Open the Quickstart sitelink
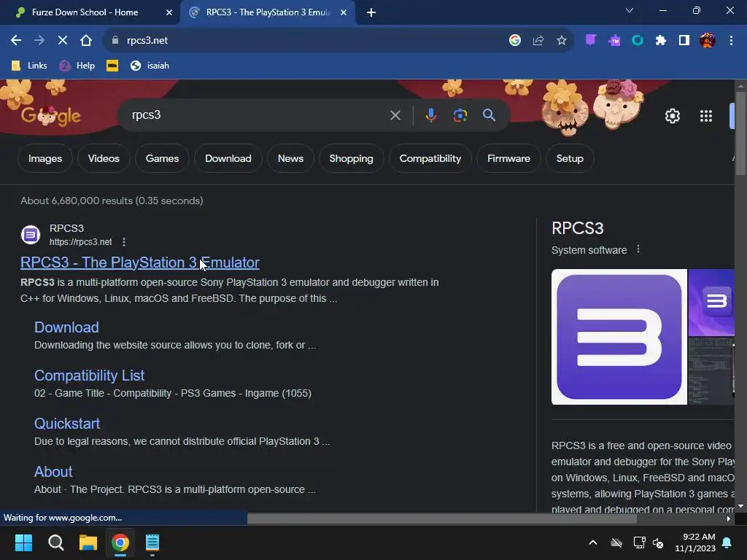 point(67,424)
